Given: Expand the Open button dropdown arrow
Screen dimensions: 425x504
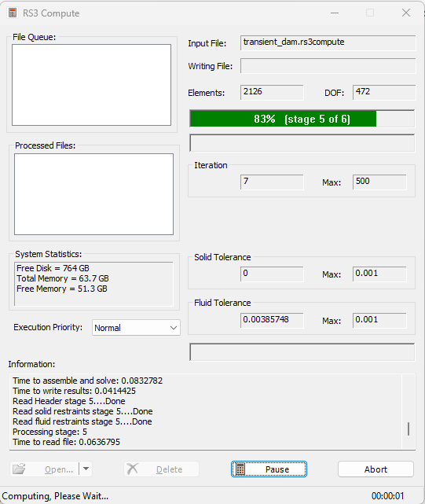Looking at the screenshot, I should click(x=86, y=469).
